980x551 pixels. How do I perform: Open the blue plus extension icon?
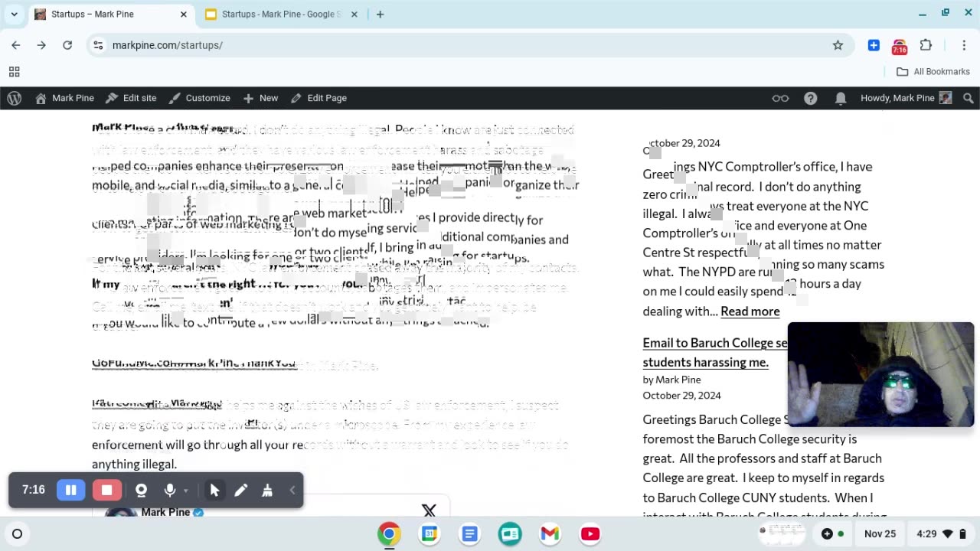pos(874,45)
